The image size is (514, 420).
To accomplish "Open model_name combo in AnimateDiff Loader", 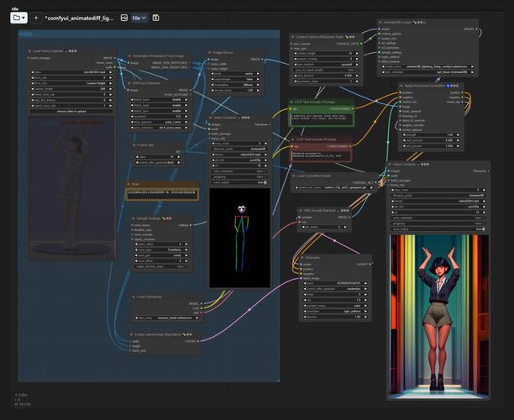I will coord(427,66).
